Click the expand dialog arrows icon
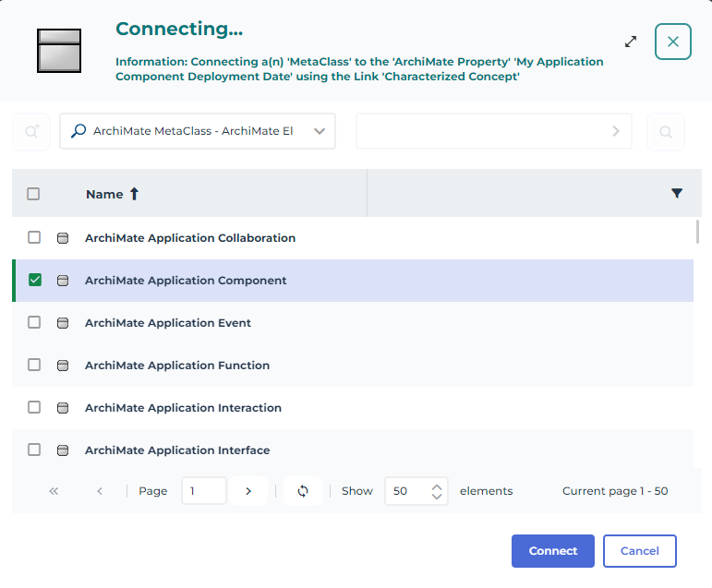The height and width of the screenshot is (588, 712). coord(631,42)
